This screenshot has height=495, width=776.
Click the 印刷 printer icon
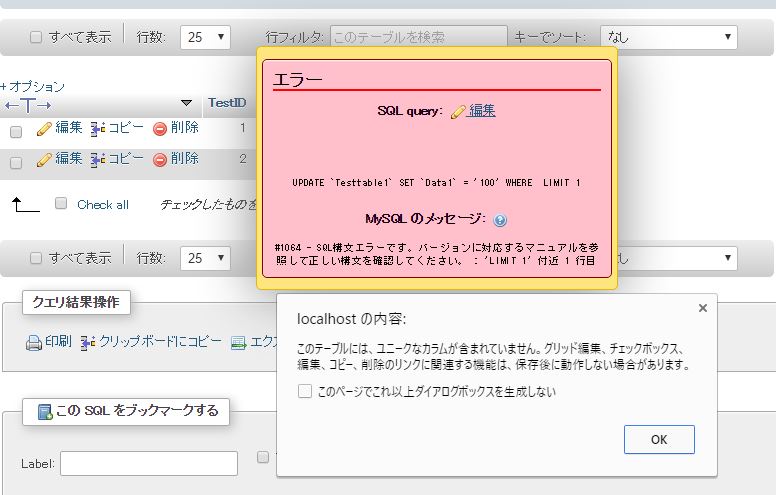tap(33, 343)
